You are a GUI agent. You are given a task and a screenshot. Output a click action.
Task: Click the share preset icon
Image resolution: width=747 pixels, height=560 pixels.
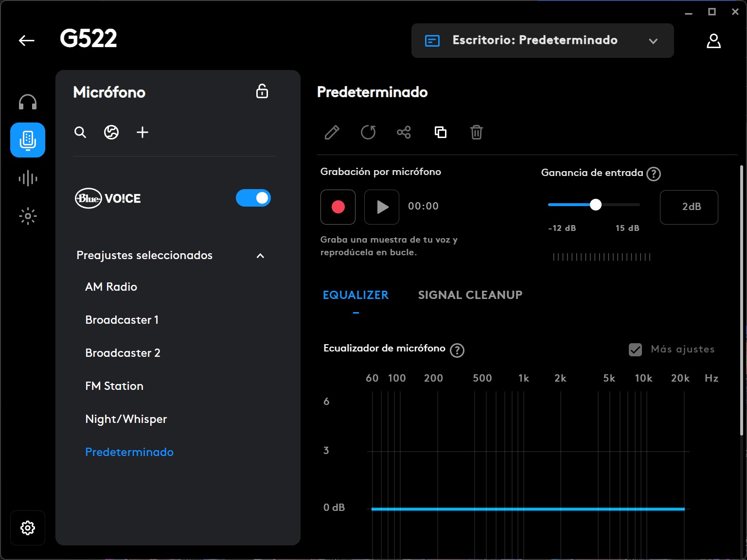click(404, 132)
